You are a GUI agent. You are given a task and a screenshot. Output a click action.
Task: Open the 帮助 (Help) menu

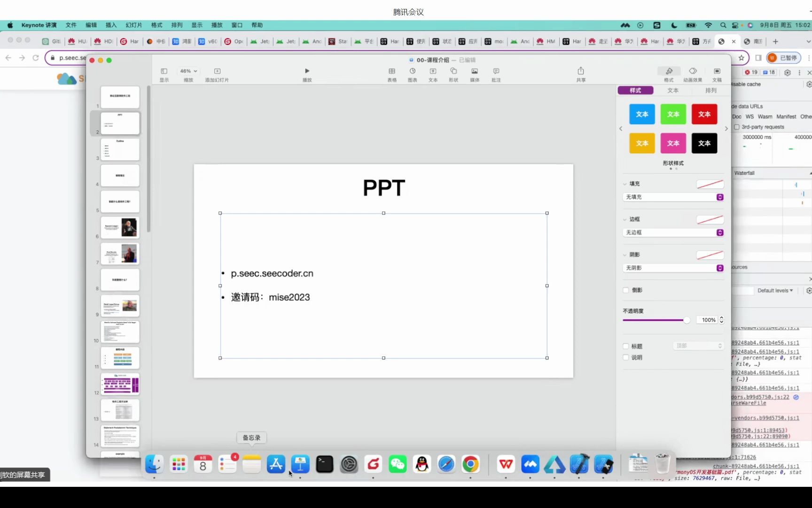(257, 25)
